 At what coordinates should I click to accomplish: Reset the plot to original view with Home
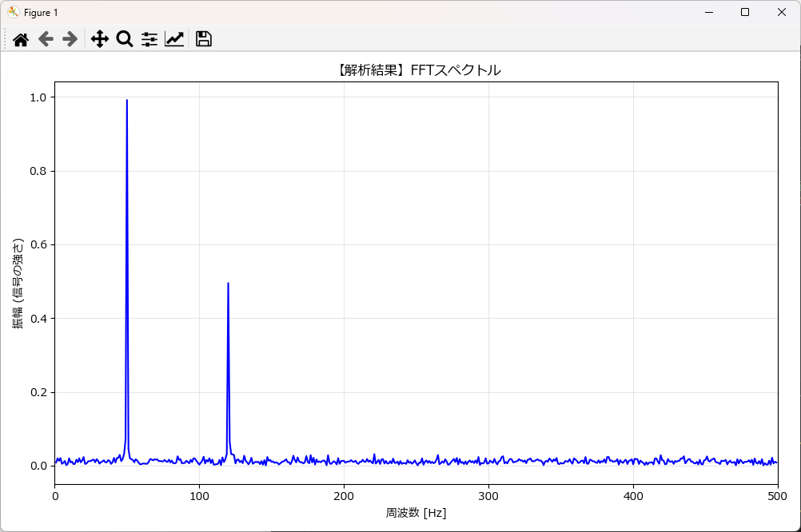coord(21,39)
